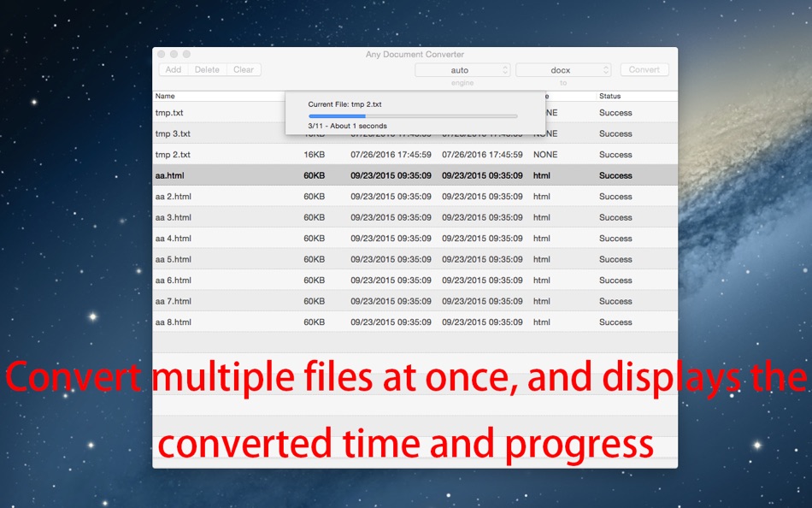Select the aa.html file row
The image size is (812, 508).
pos(415,175)
